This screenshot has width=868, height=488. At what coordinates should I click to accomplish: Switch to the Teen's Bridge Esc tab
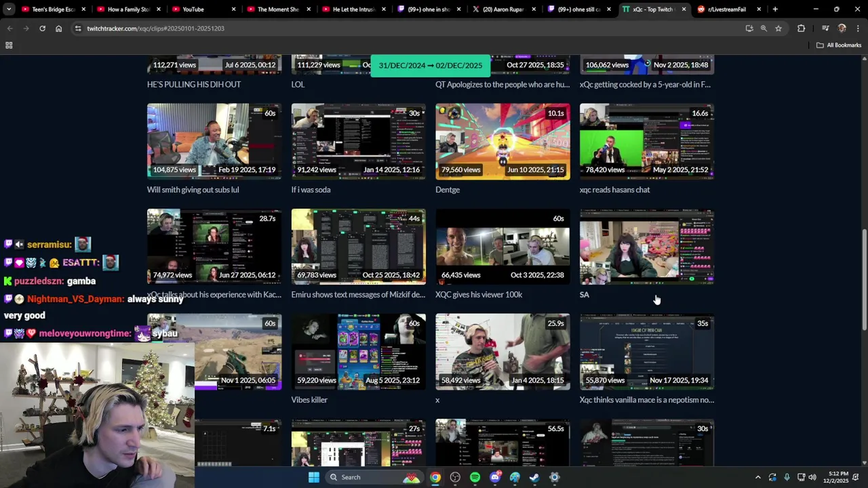coord(54,9)
